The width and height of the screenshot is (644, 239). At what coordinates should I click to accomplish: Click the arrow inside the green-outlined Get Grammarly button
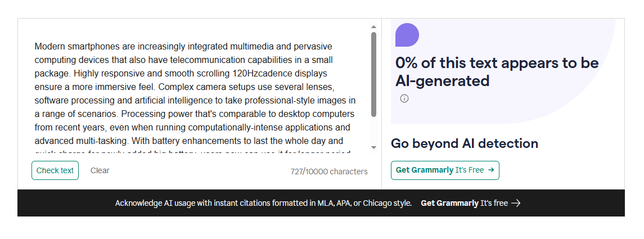click(x=491, y=170)
